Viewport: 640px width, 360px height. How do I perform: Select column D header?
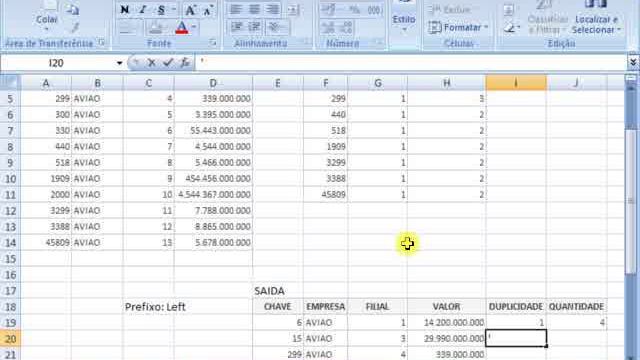click(x=213, y=83)
